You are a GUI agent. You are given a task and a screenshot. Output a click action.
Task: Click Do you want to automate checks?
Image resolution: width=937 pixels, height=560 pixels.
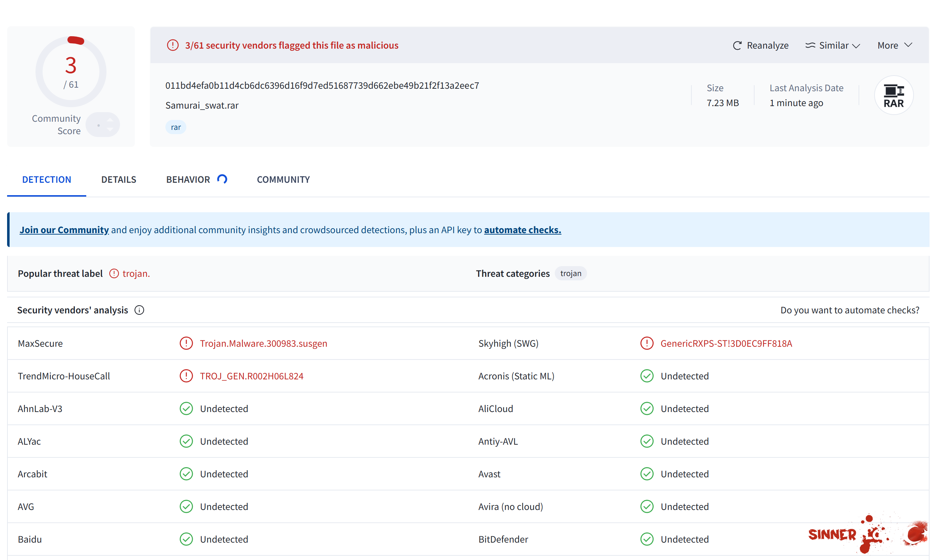(x=849, y=310)
